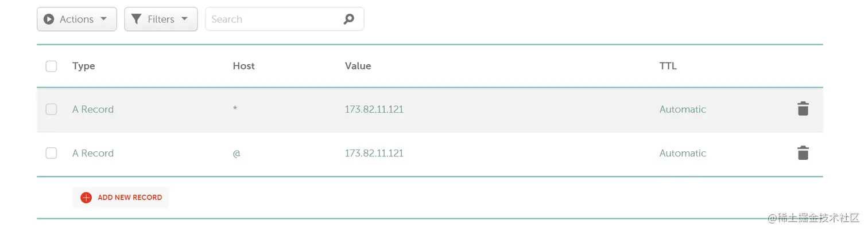The width and height of the screenshot is (868, 232).
Task: Click the search magnifier icon
Action: point(348,19)
